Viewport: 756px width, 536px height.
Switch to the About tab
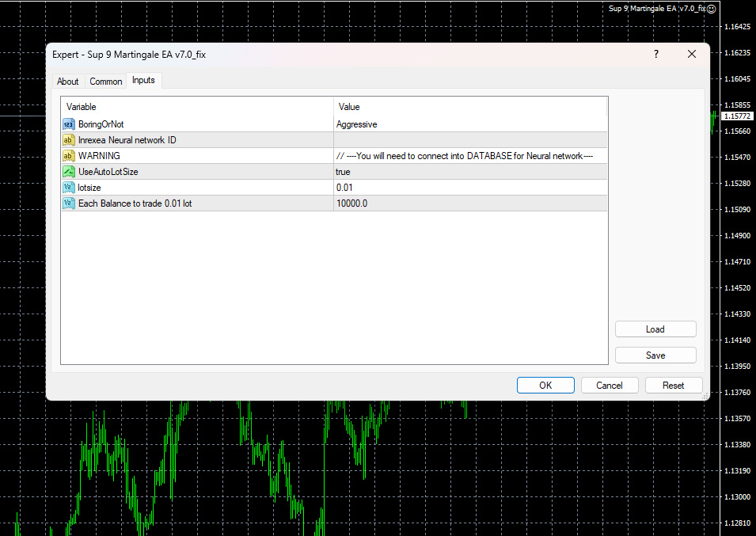click(67, 82)
